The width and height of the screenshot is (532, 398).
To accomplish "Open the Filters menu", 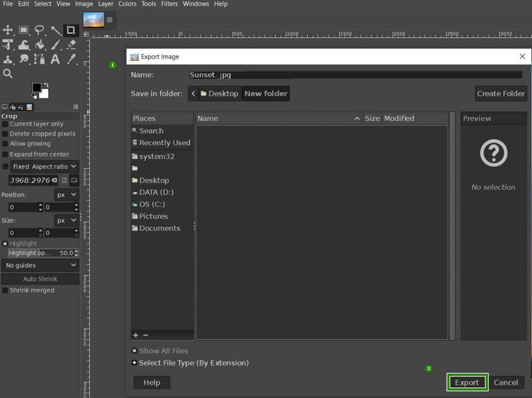I will [169, 4].
